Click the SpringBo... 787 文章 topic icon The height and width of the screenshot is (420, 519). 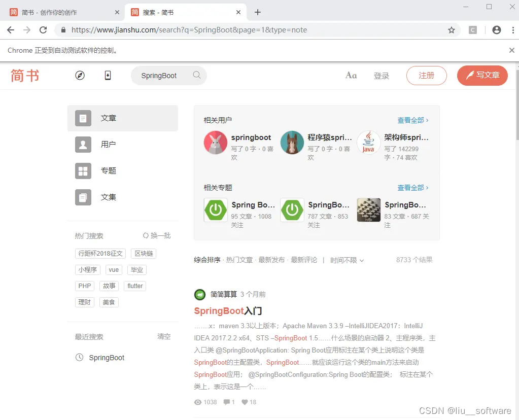tap(292, 210)
